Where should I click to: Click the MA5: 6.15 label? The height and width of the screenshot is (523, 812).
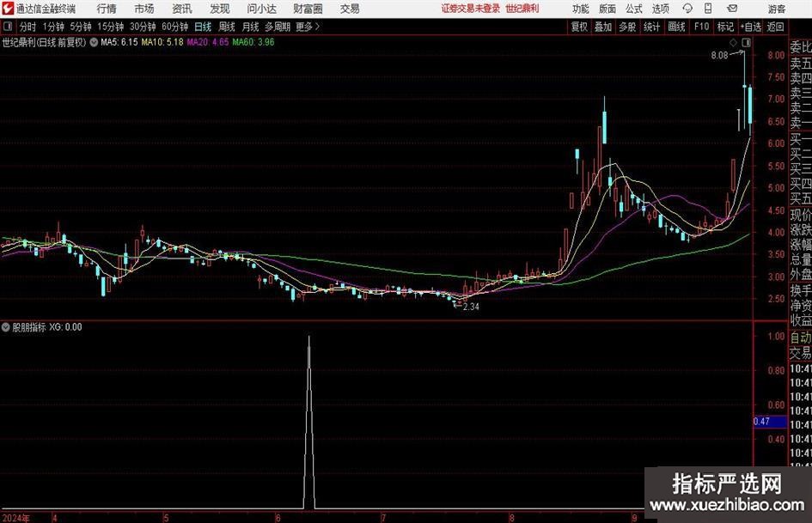[x=119, y=42]
